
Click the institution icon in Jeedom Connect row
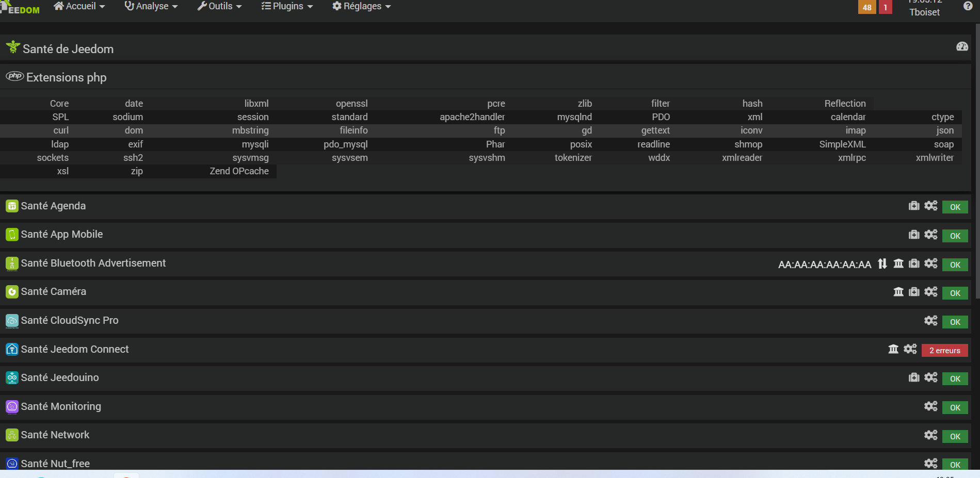[893, 349]
